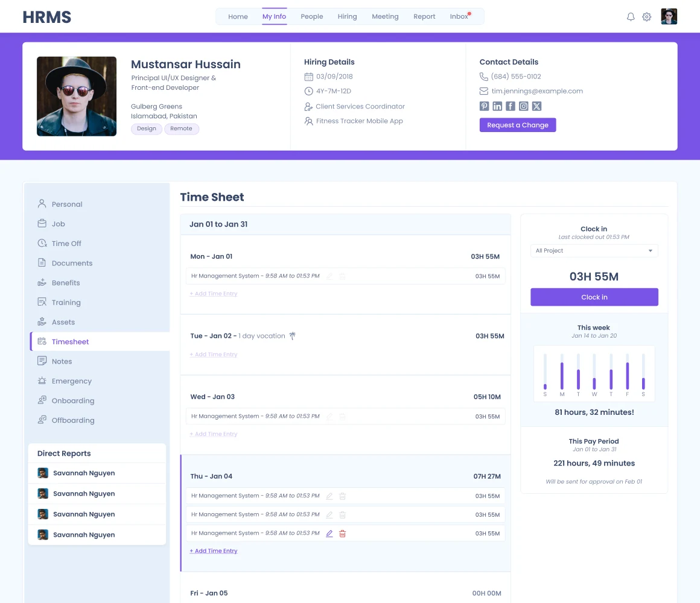Edit the Wed Jan 03 time entry

tap(329, 417)
